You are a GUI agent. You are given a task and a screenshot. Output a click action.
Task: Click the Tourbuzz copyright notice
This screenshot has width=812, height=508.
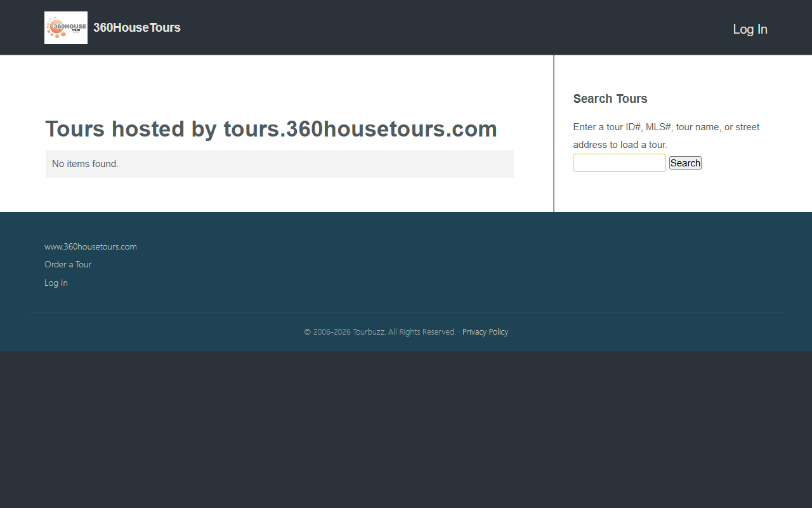click(380, 331)
